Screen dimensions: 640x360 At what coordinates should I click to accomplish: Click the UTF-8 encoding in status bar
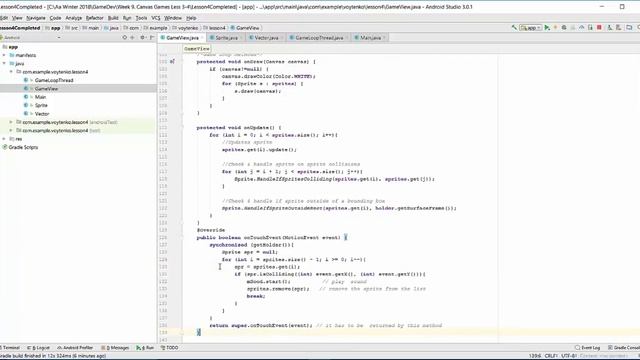[569, 356]
